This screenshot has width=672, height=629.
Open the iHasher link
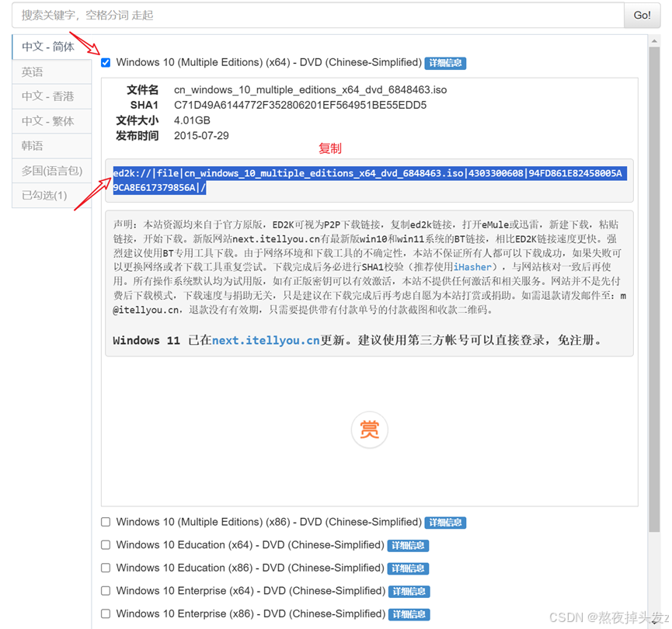tap(472, 267)
